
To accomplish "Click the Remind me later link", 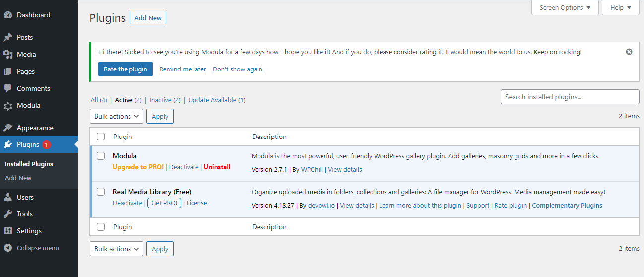I will pyautogui.click(x=183, y=69).
